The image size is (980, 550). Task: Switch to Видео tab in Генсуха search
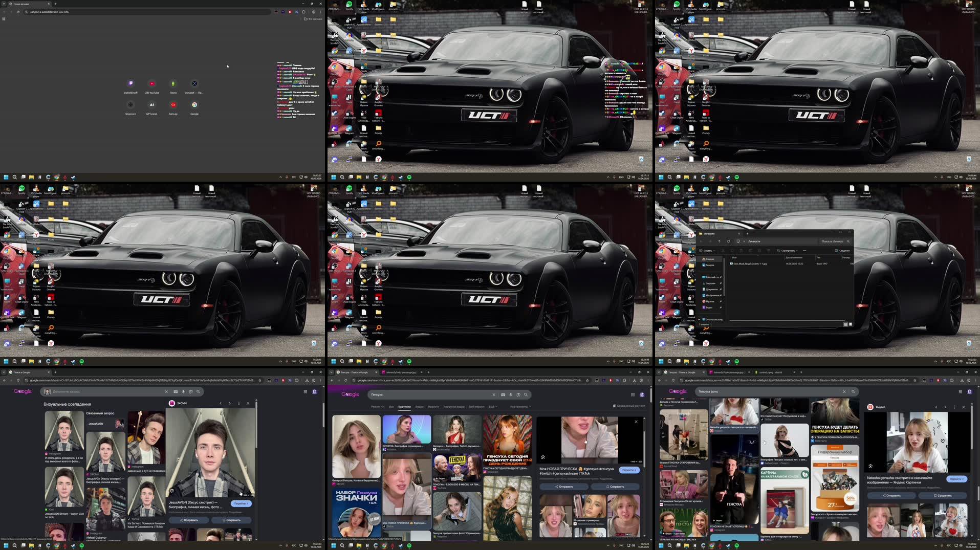tap(419, 407)
